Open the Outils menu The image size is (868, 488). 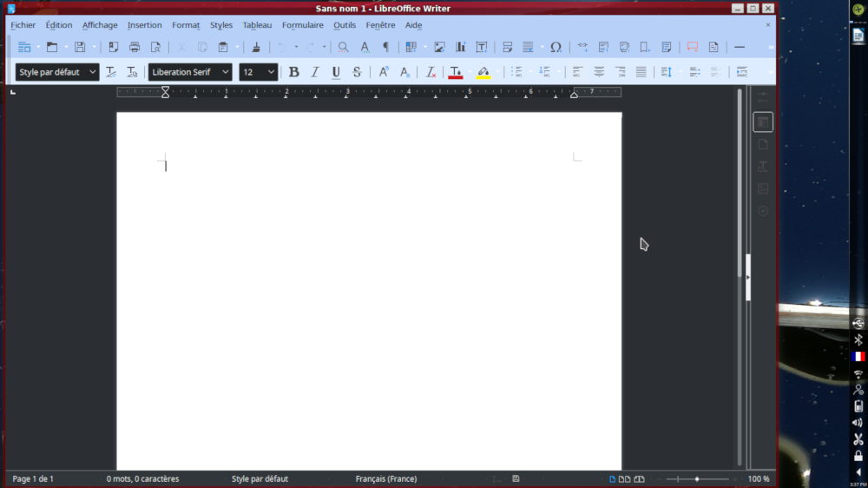(x=345, y=25)
